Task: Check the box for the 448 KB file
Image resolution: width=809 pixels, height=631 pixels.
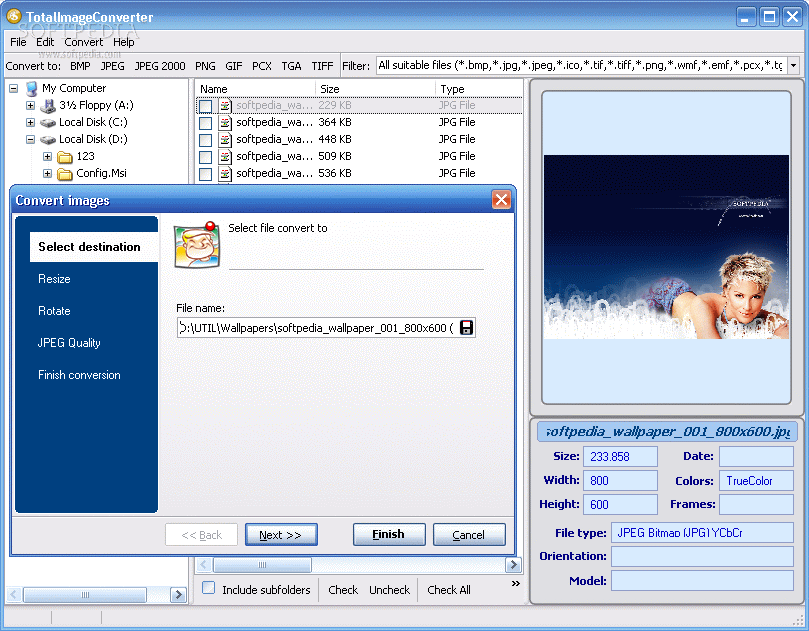Action: tap(205, 140)
